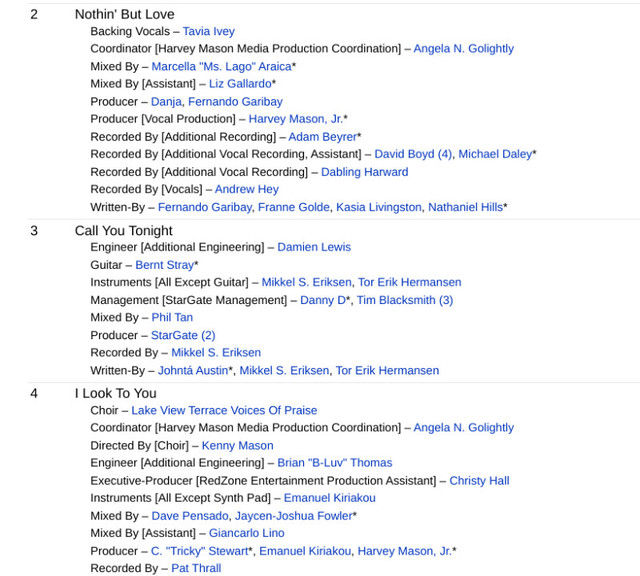Click Mikkel S. Eriksen in Recorded By row

click(216, 352)
